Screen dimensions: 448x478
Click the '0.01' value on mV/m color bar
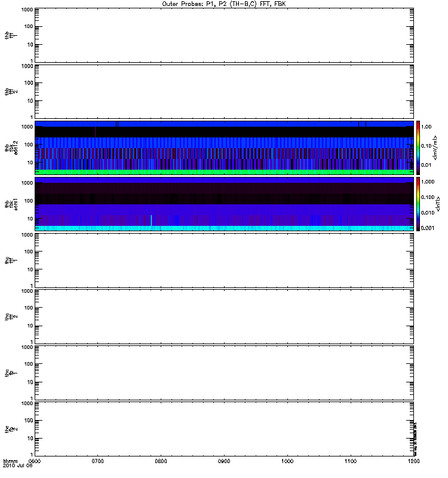point(426,165)
